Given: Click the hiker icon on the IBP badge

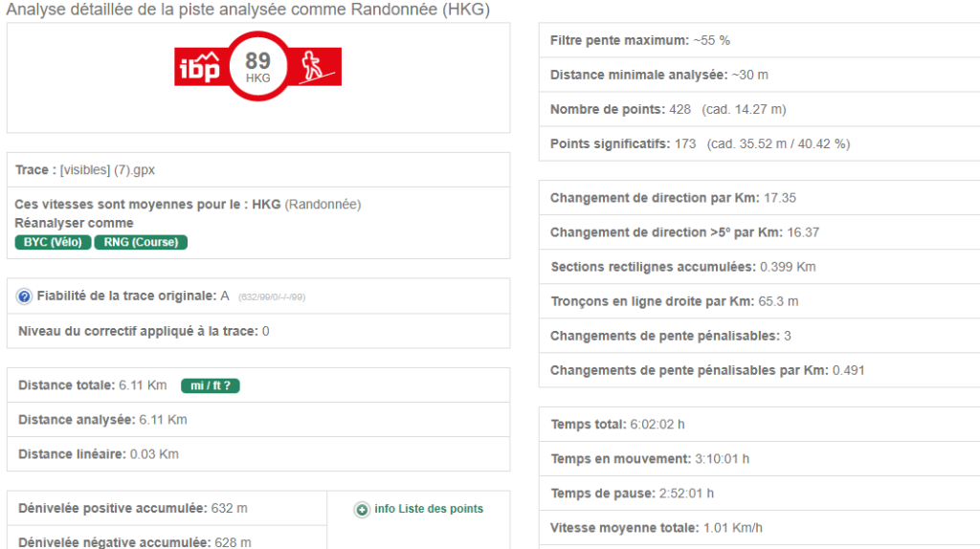Looking at the screenshot, I should point(314,67).
